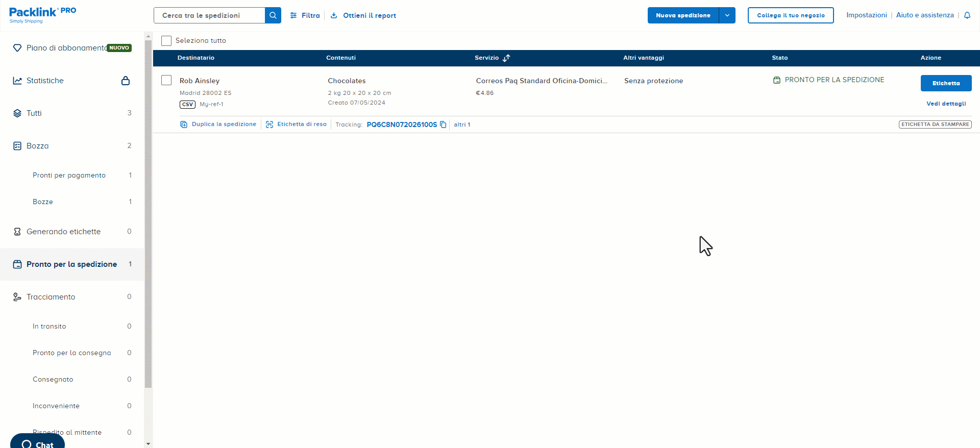Tick the Seleziona tutto checkbox

pyautogui.click(x=166, y=40)
